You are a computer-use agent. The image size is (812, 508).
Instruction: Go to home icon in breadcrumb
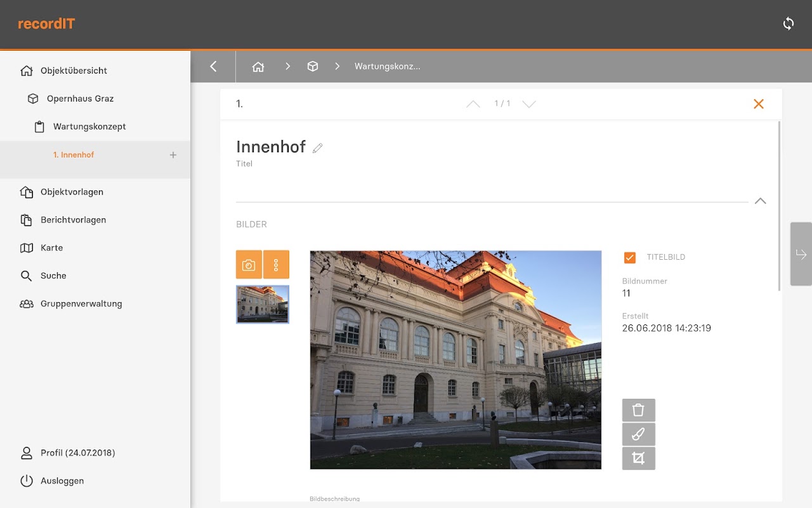258,66
